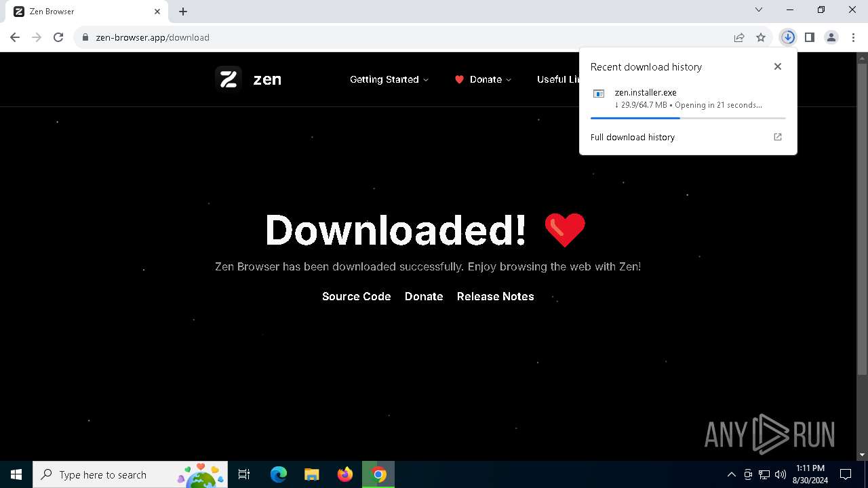868x488 pixels.
Task: Click the red heart next to Downloaded
Action: coord(565,230)
